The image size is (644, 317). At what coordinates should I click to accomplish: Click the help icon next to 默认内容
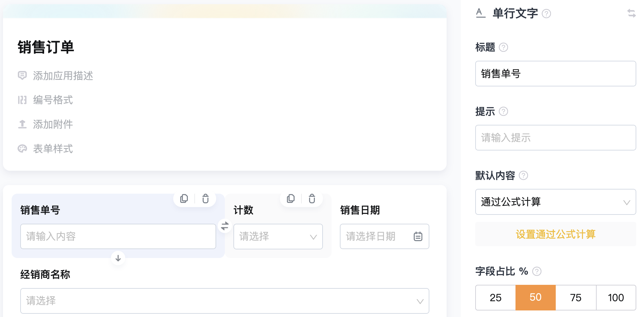click(524, 175)
